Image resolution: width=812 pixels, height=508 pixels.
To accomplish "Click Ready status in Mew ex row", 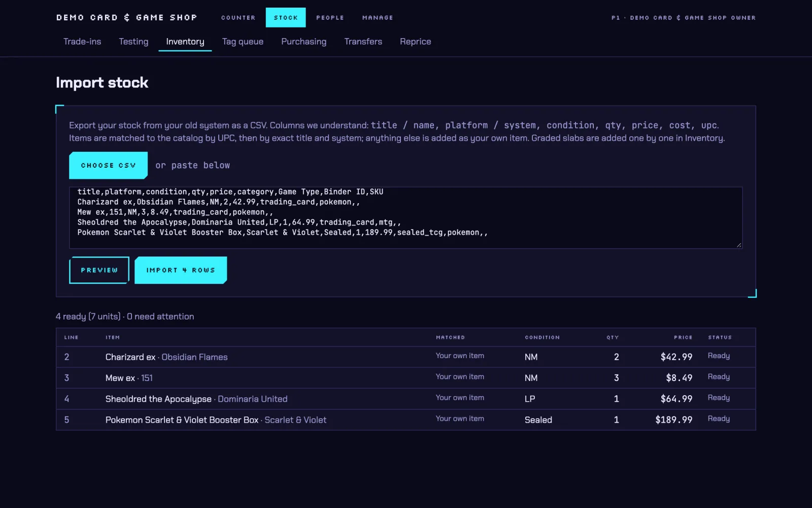I will 719,377.
